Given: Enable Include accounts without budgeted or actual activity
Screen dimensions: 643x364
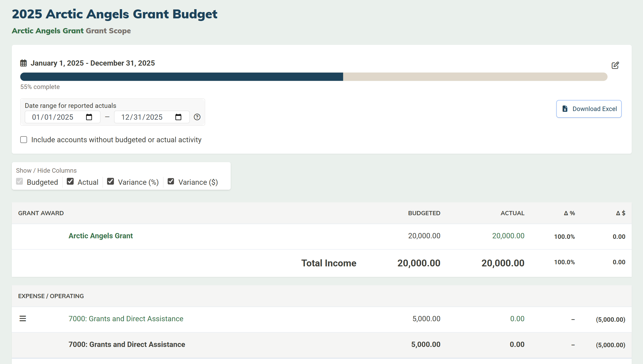Looking at the screenshot, I should [x=24, y=140].
